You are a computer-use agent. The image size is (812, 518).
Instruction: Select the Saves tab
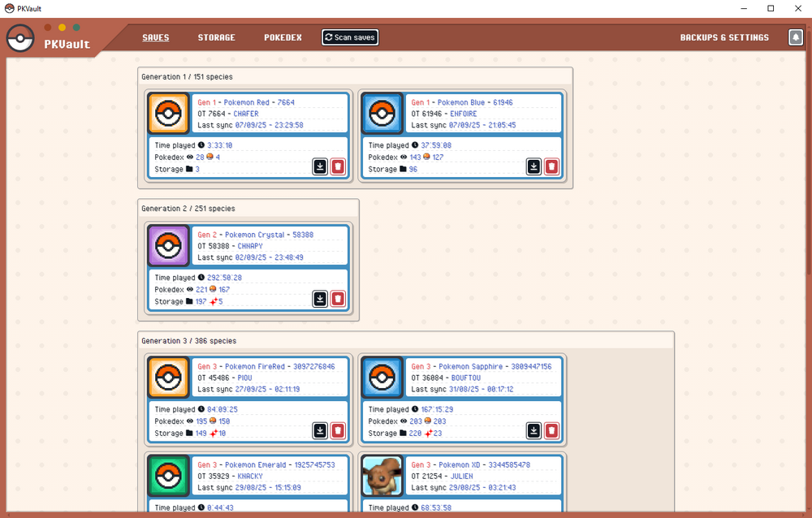156,37
